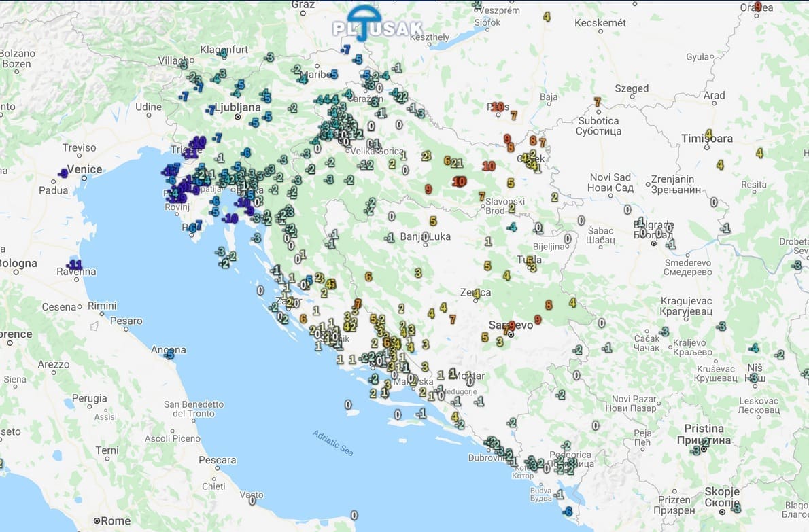Click the Ljubljana city label
809x532 pixels.
point(237,108)
